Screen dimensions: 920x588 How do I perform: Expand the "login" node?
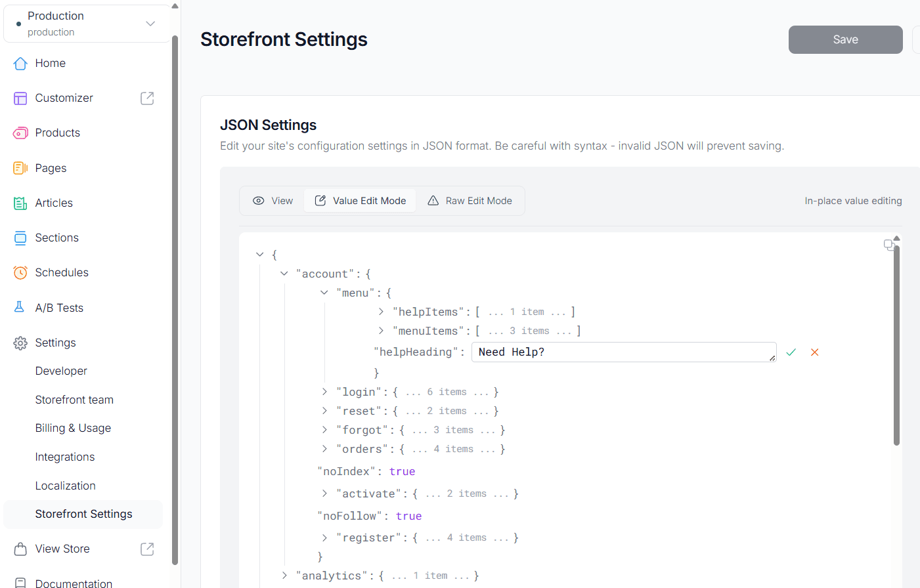[324, 392]
